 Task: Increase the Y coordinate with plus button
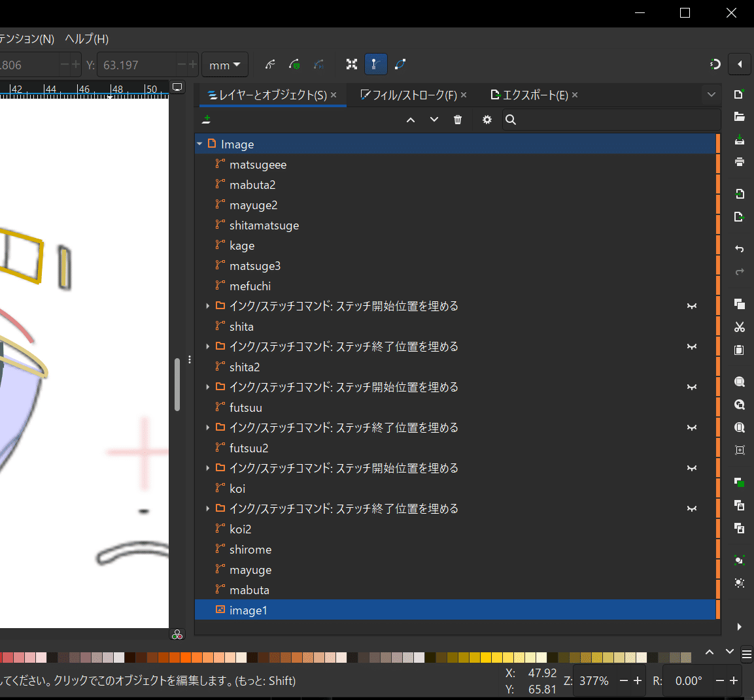tap(193, 65)
